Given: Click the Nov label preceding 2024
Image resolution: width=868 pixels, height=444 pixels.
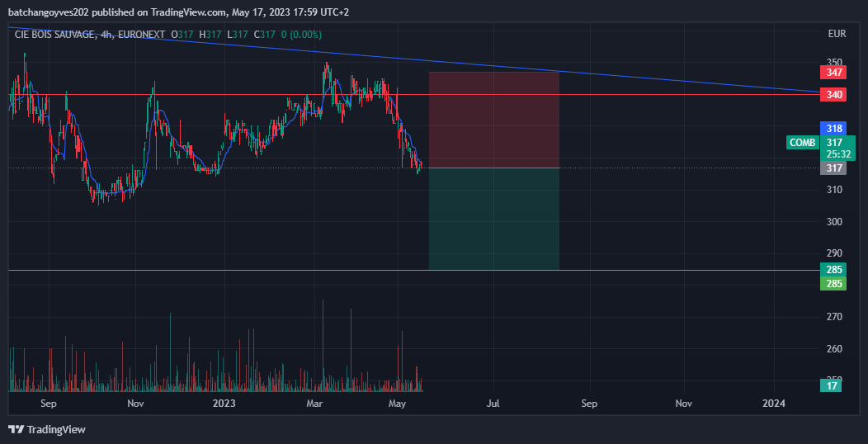Looking at the screenshot, I should coord(684,404).
